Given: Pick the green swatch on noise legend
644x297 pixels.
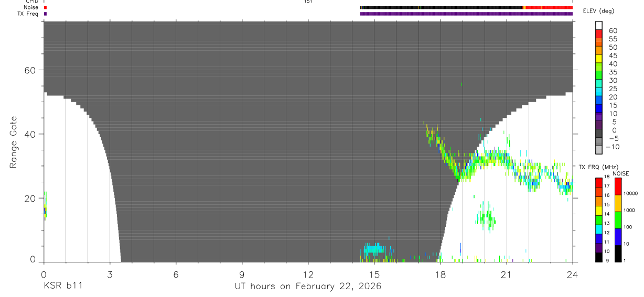Looking at the screenshot, I should tap(618, 220).
